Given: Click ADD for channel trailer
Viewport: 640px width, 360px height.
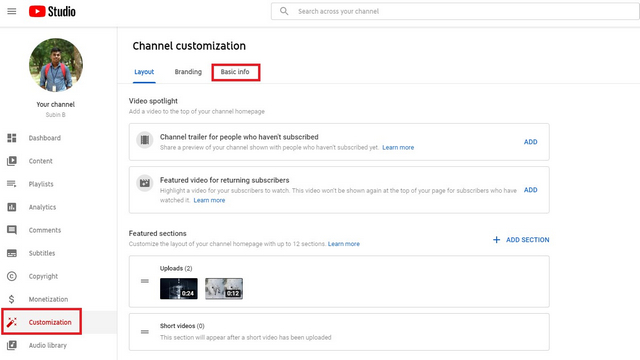Looking at the screenshot, I should pyautogui.click(x=531, y=142).
